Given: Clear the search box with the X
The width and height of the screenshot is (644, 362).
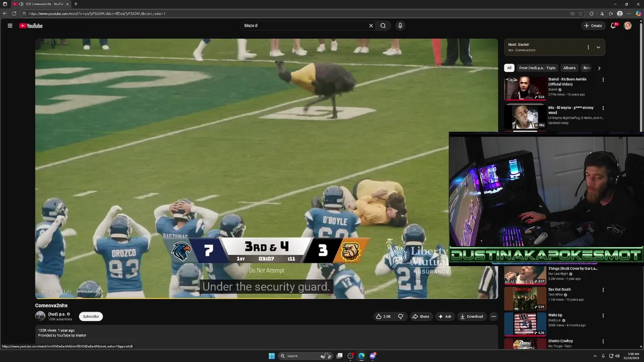Looking at the screenshot, I should tap(371, 26).
